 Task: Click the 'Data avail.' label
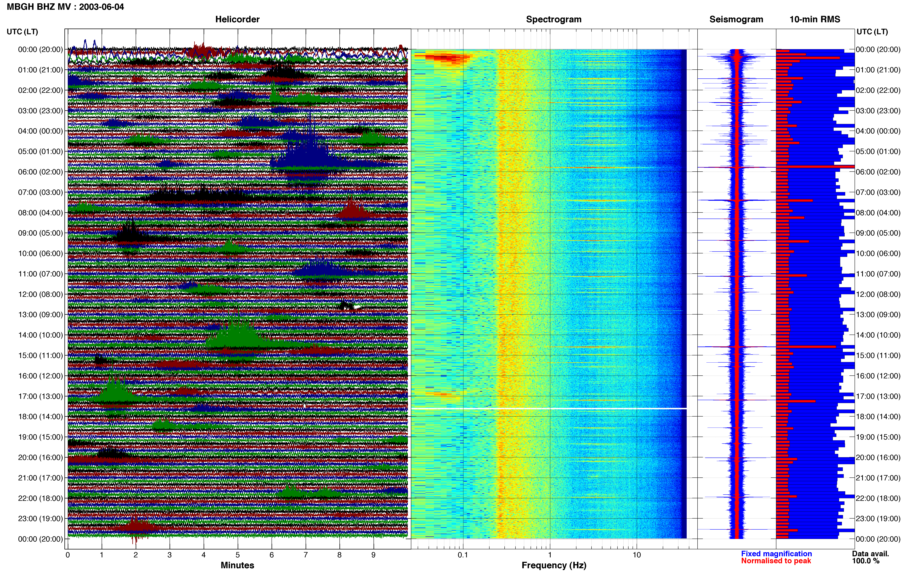[x=870, y=554]
